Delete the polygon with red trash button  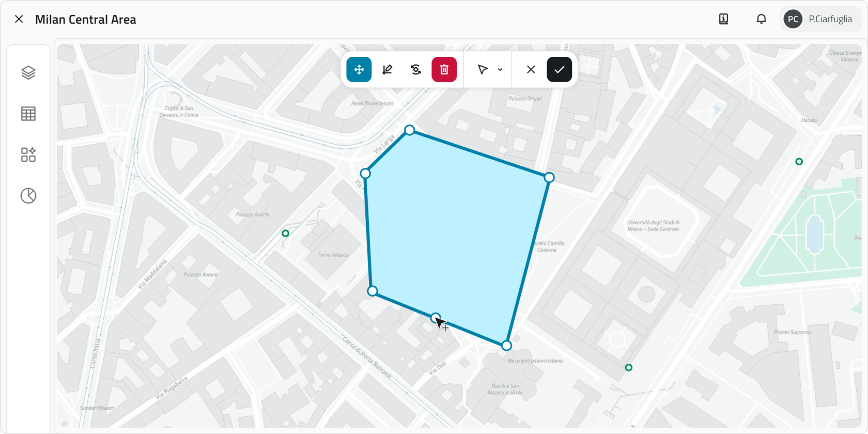(x=444, y=70)
